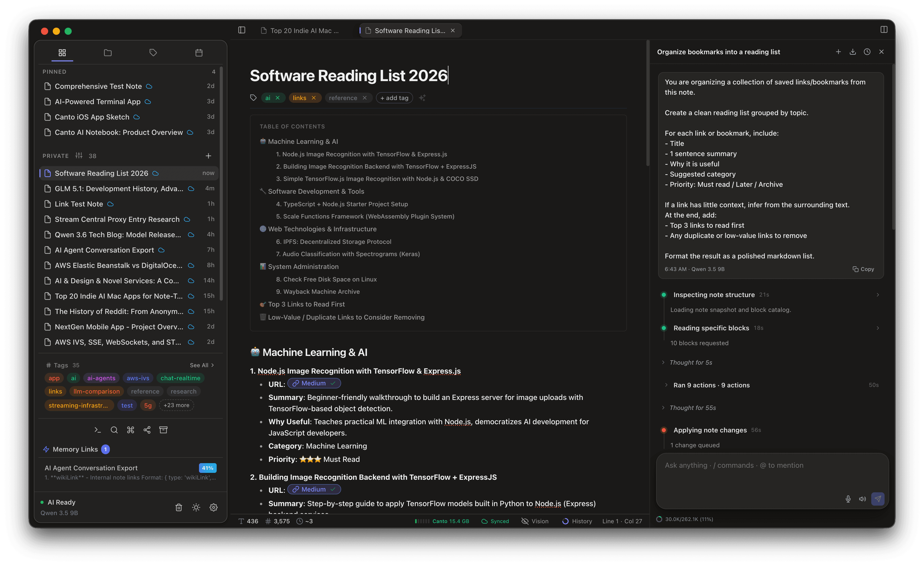
Task: Remove the links tag
Action: (x=313, y=98)
